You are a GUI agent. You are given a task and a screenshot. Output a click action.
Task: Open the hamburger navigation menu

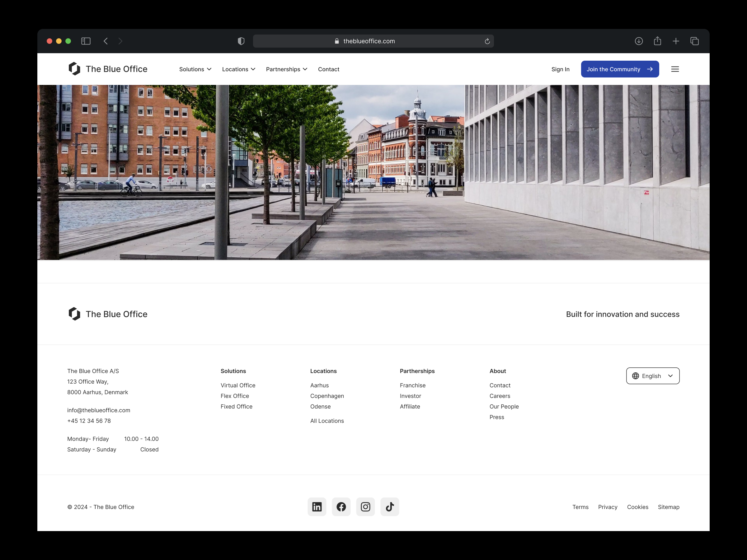coord(675,69)
